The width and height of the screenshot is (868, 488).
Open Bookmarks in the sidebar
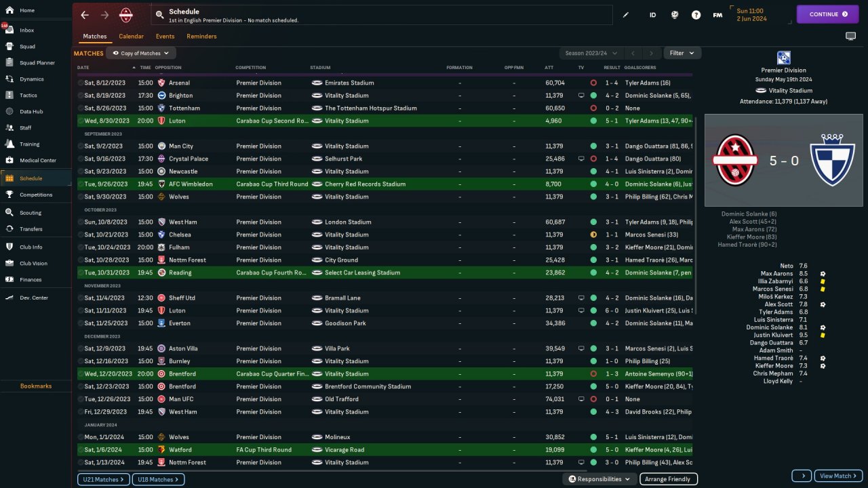36,386
